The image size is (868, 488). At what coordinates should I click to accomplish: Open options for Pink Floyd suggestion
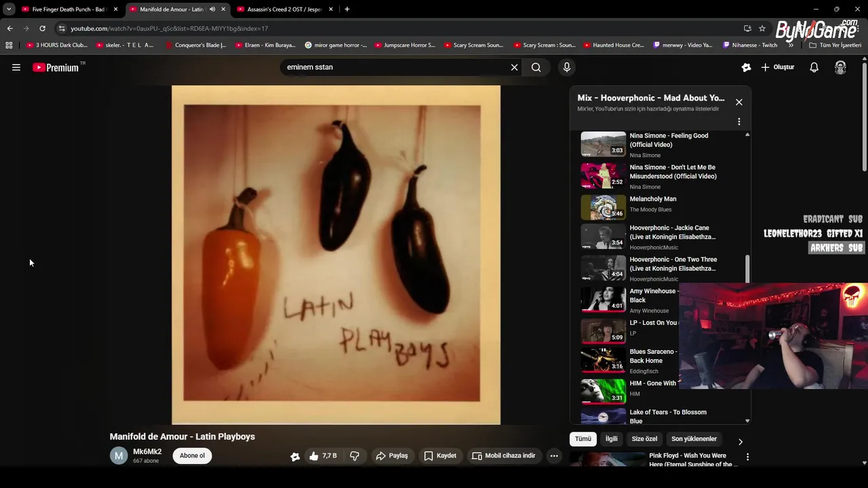coord(747,457)
